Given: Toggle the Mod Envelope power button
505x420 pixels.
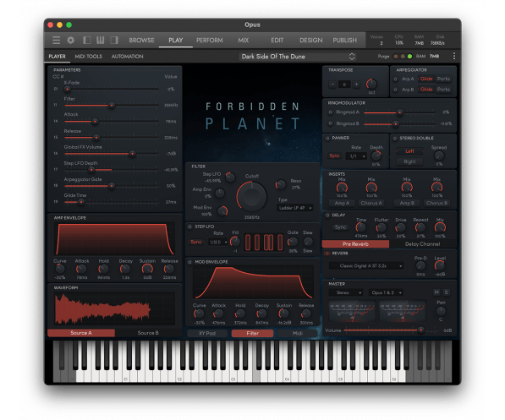Looking at the screenshot, I should point(189,262).
